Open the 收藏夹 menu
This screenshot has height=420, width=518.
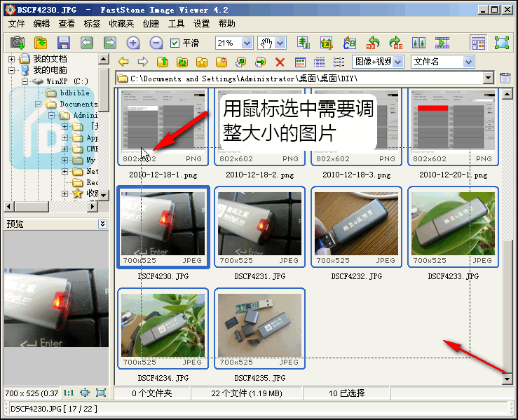[x=121, y=24]
